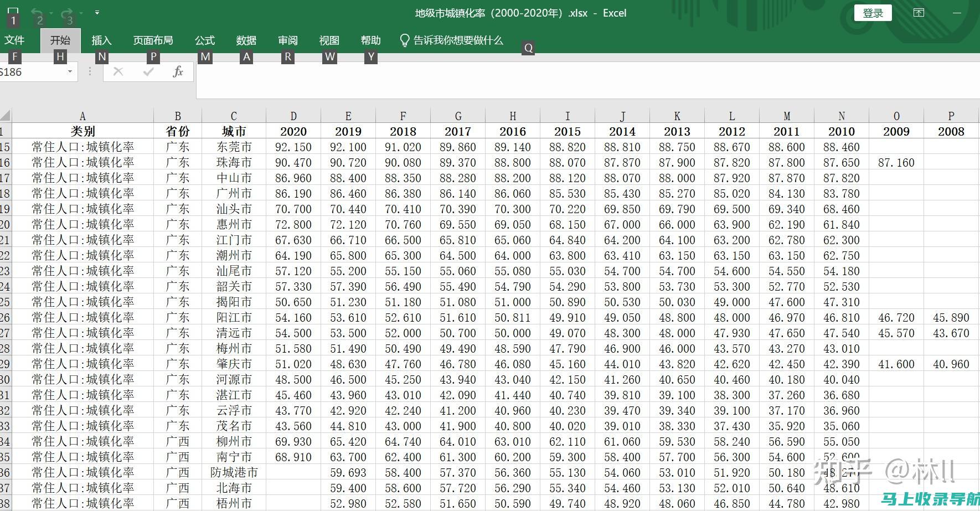This screenshot has height=511, width=980.
Task: Open the 文件 tab
Action: (14, 40)
